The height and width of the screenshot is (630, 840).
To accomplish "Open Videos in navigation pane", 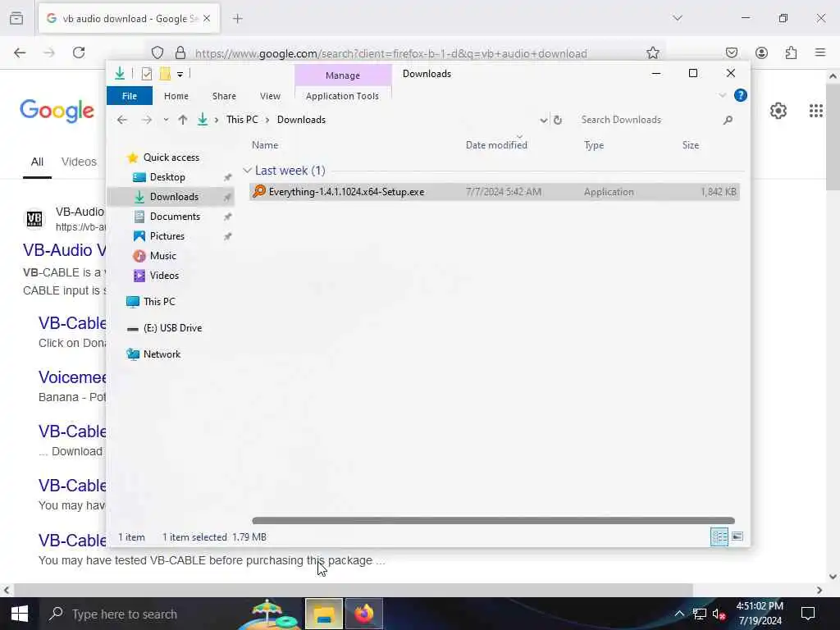I will coord(164,276).
